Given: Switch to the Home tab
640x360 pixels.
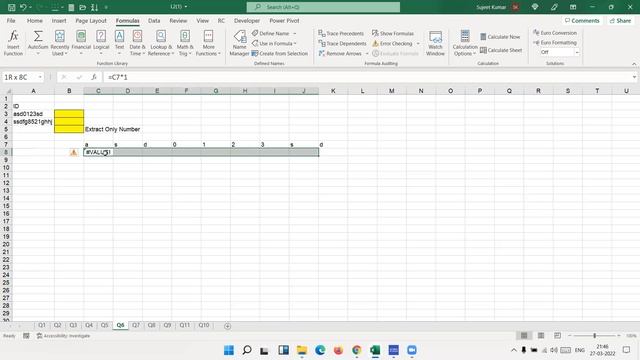Looking at the screenshot, I should tap(35, 20).
